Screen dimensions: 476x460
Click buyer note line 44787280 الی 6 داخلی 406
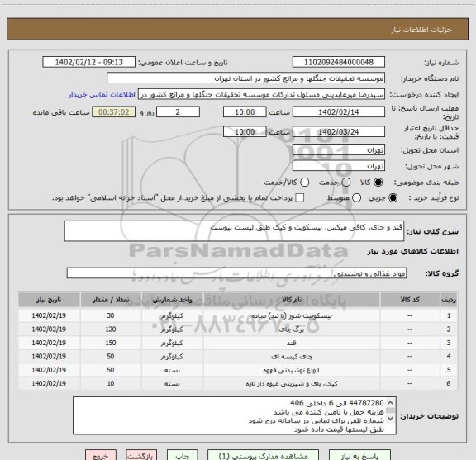coord(337,403)
